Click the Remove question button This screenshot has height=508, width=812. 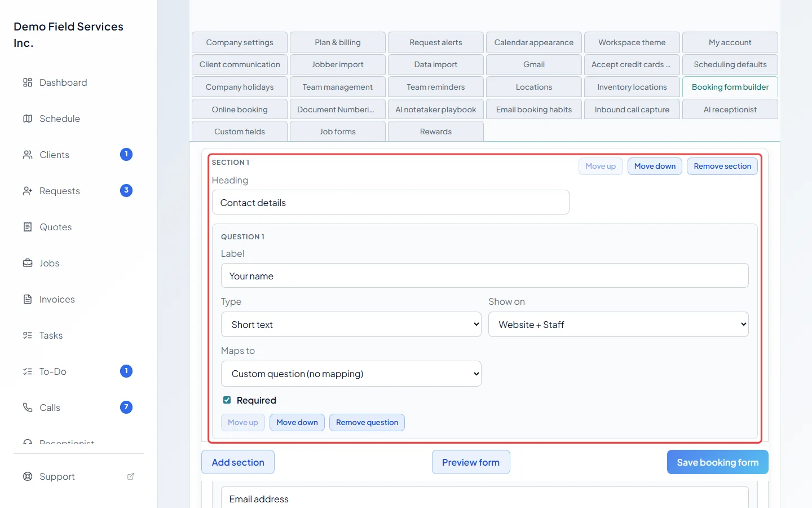tap(367, 422)
